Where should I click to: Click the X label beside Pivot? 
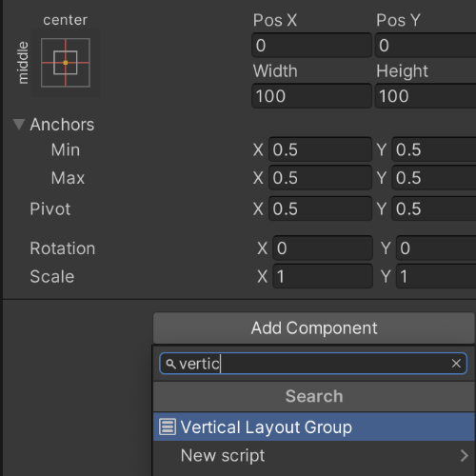[x=258, y=208]
